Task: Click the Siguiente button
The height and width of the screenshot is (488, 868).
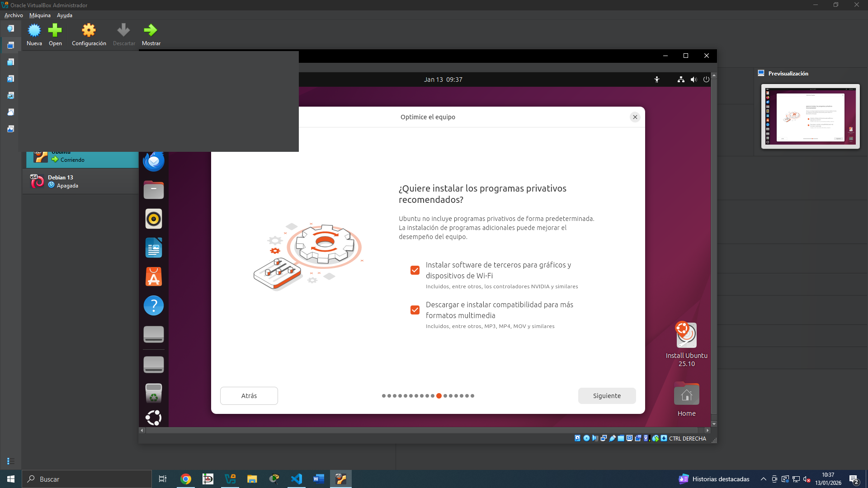Action: coord(607,396)
